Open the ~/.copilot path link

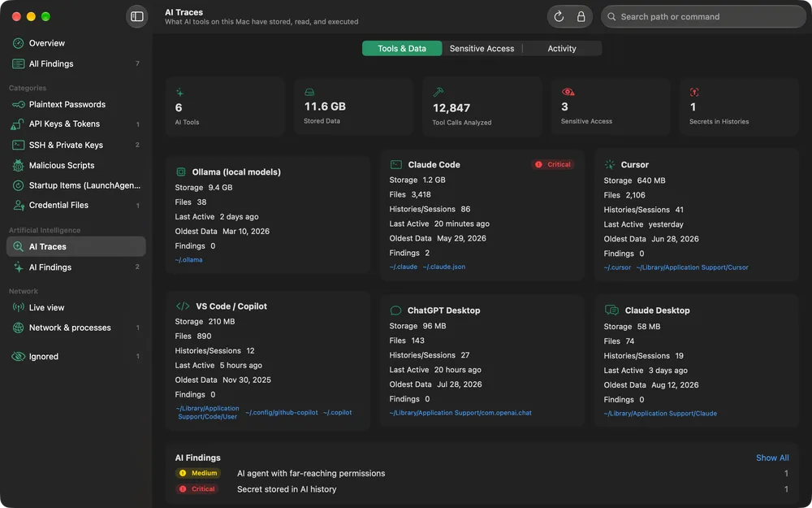pos(338,413)
